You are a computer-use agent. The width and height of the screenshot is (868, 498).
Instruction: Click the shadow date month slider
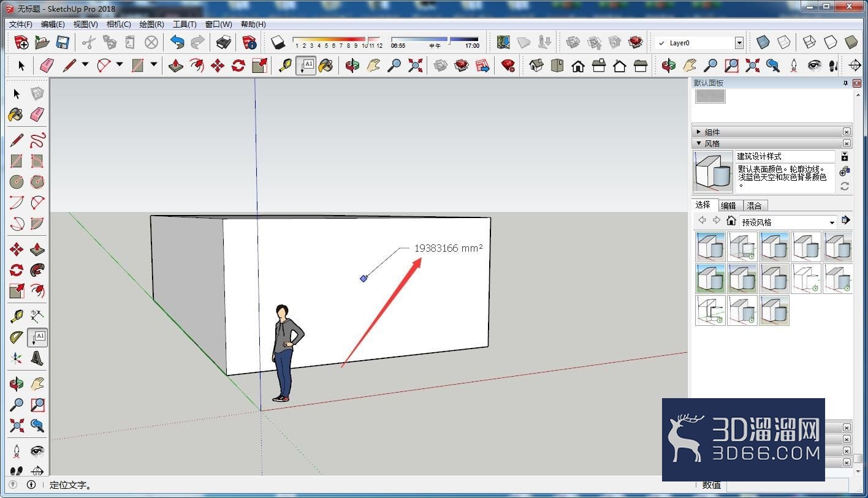click(337, 42)
